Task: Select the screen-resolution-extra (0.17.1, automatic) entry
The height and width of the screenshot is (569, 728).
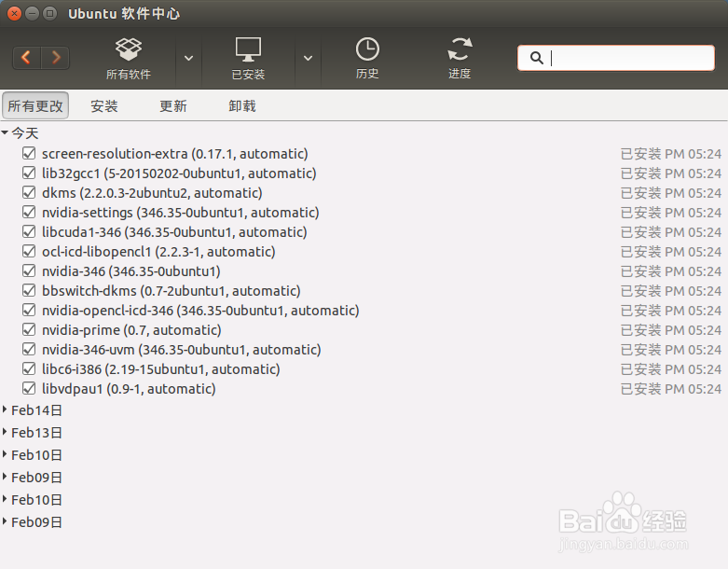Action: [x=175, y=154]
